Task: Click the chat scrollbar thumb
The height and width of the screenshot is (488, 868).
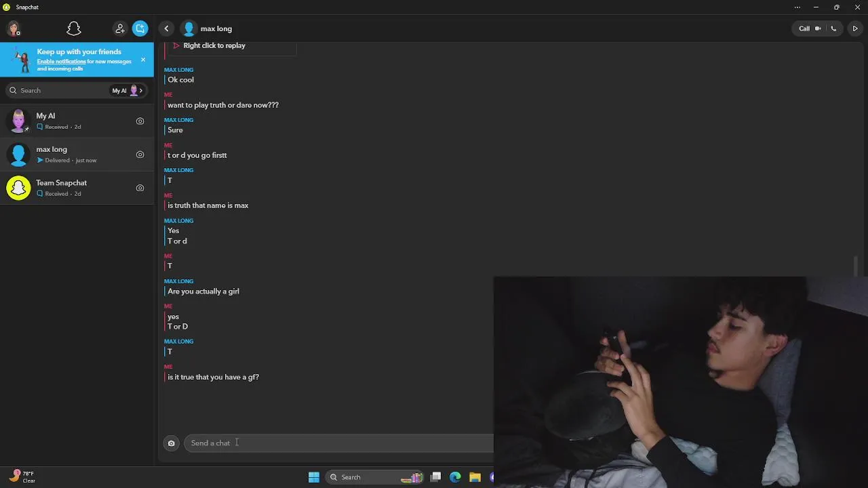Action: coord(856,266)
